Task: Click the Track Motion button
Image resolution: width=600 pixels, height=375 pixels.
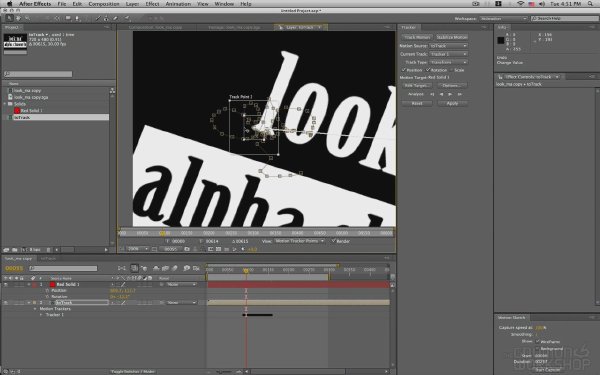Action: point(417,38)
